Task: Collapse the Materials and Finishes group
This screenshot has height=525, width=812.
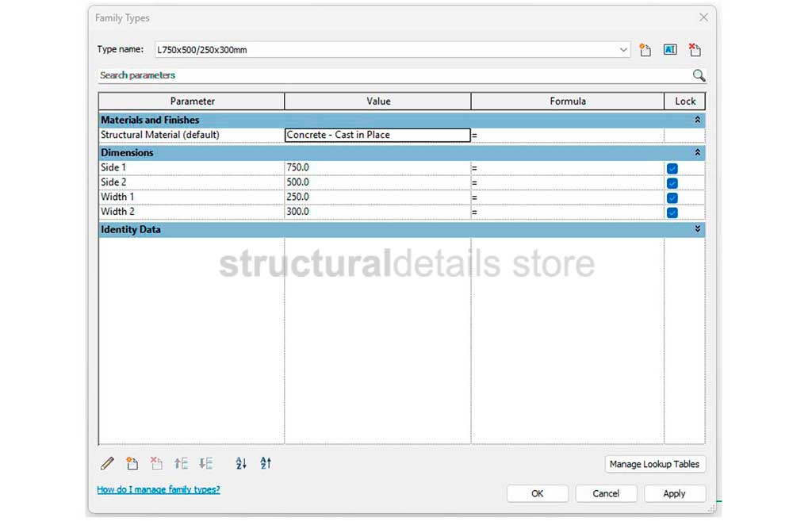Action: click(697, 121)
